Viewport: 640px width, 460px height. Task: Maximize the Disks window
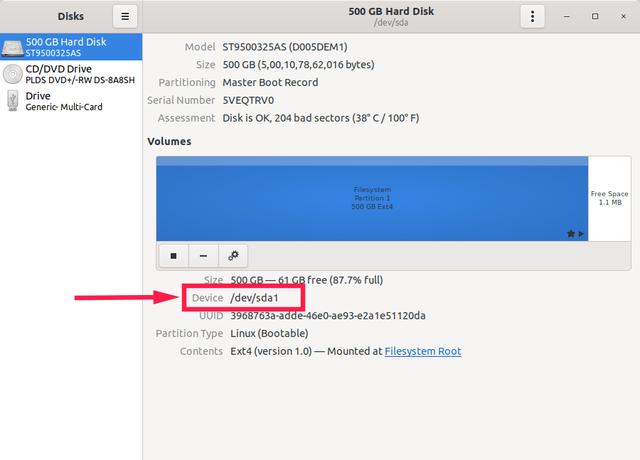[x=595, y=16]
